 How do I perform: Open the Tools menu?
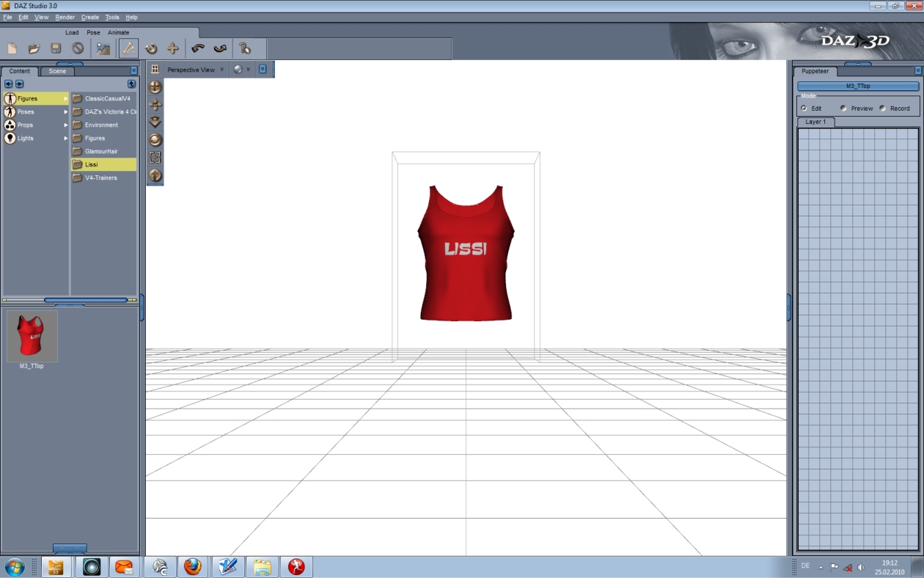tap(112, 17)
